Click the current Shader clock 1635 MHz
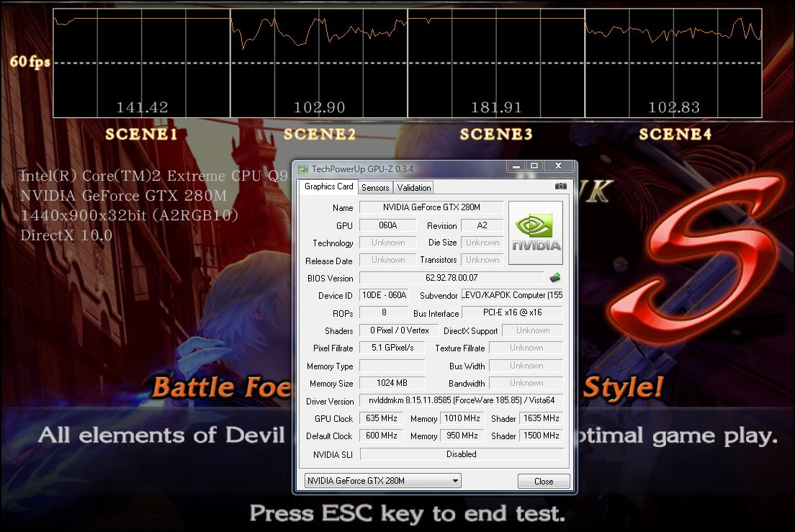 click(x=541, y=418)
